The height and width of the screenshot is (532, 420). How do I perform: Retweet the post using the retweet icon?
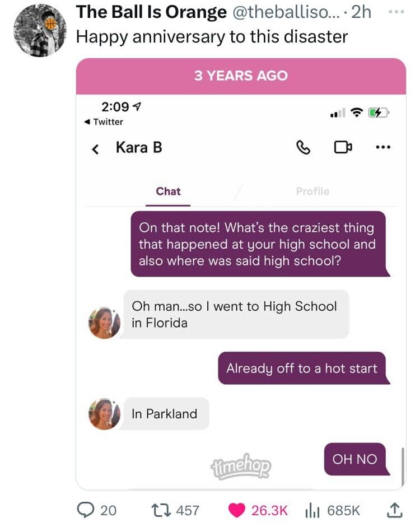click(x=161, y=510)
